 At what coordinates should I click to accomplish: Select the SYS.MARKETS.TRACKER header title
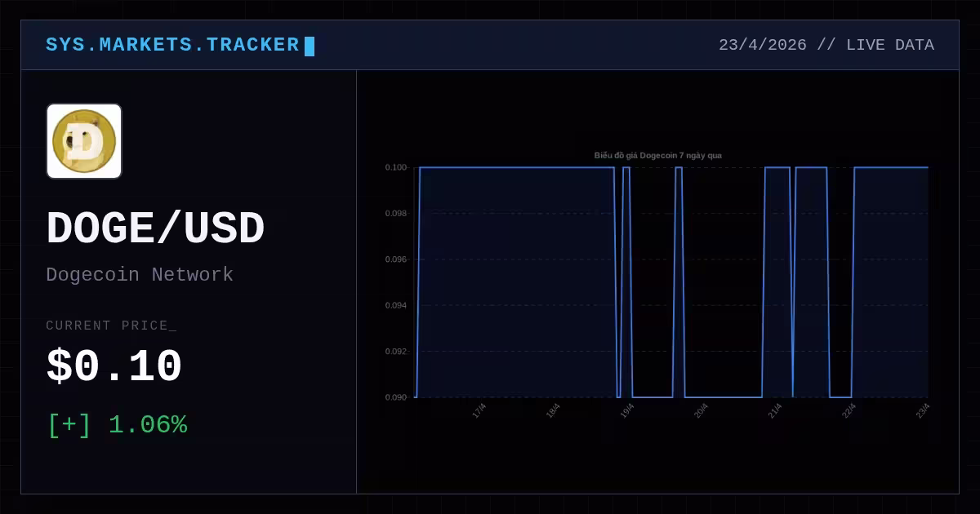(x=172, y=45)
